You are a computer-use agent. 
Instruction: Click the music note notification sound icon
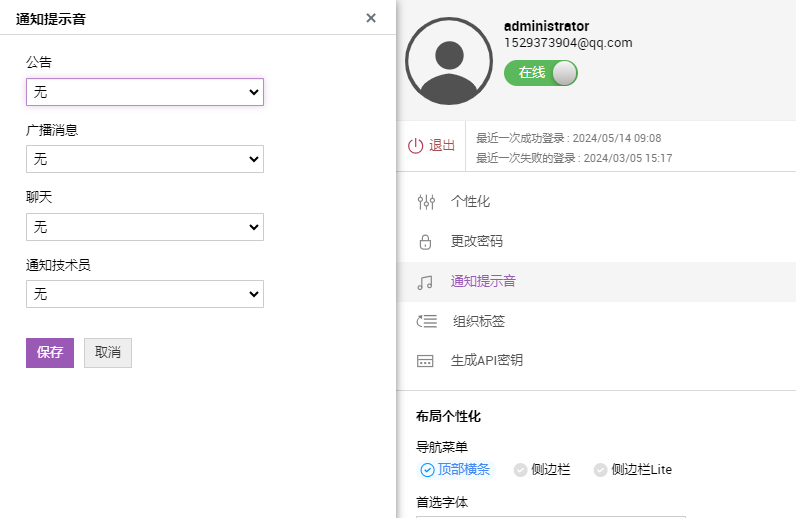tap(425, 282)
